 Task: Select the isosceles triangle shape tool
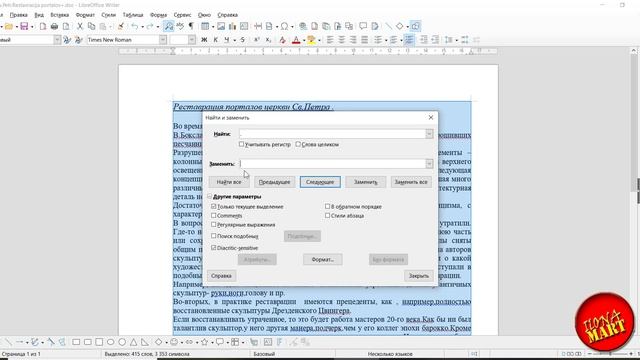point(133,342)
